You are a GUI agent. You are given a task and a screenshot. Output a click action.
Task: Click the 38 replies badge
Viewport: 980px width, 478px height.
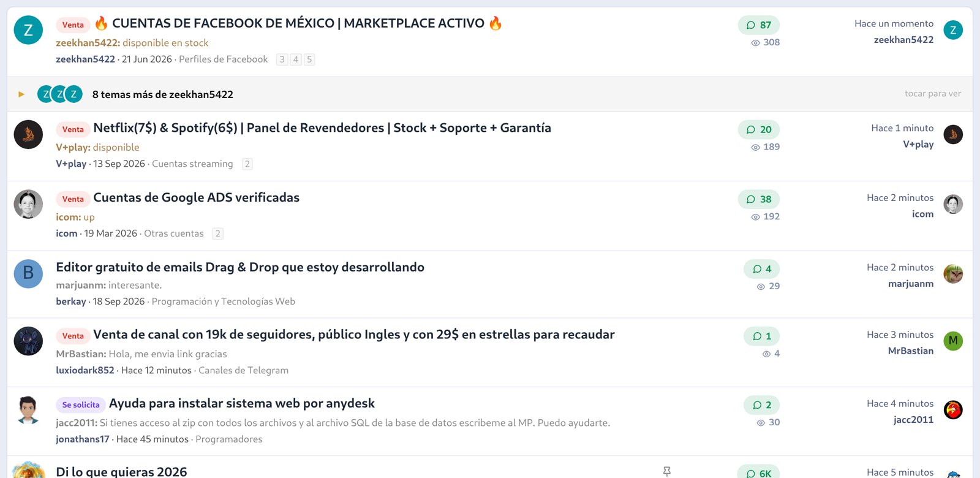click(759, 199)
